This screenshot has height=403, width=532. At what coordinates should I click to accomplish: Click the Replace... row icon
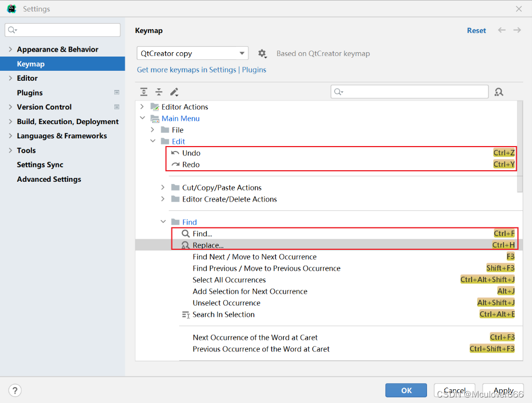[185, 245]
